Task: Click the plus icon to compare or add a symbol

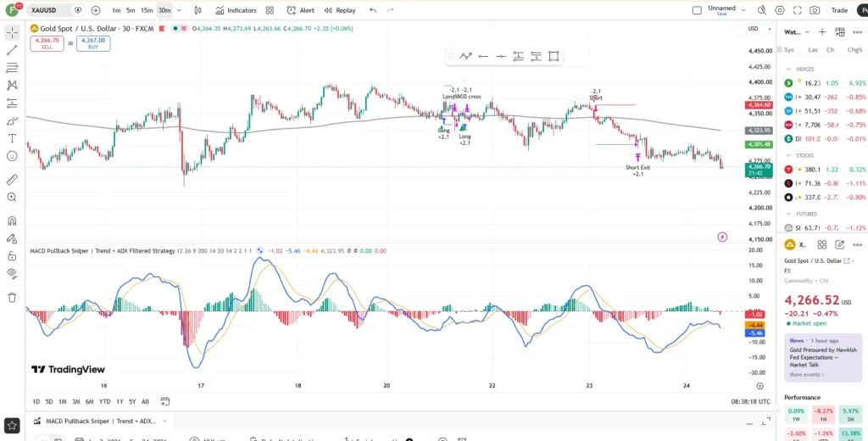Action: [96, 10]
